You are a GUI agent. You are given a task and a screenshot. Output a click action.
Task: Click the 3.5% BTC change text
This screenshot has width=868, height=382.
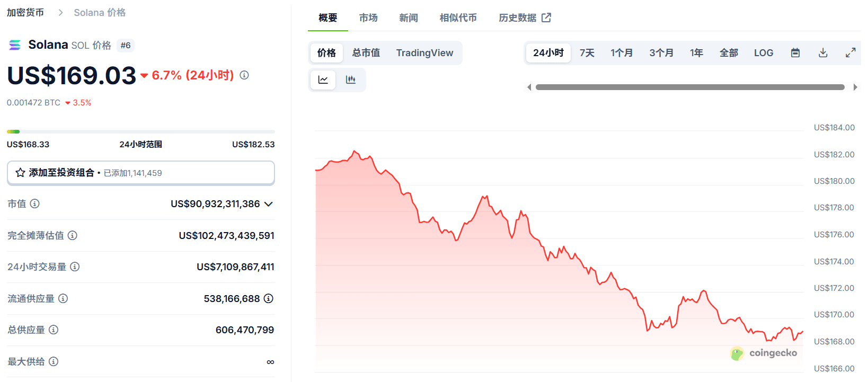click(82, 103)
